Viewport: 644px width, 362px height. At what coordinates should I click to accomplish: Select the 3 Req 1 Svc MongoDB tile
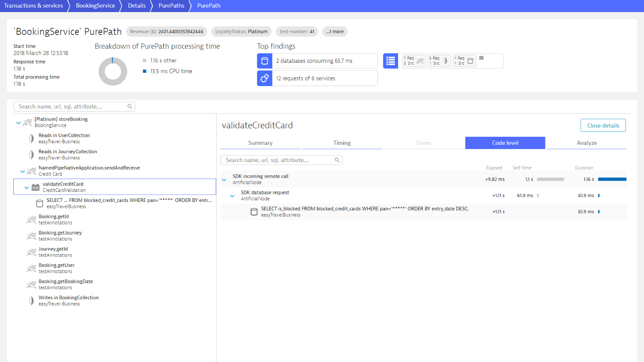[439, 61]
